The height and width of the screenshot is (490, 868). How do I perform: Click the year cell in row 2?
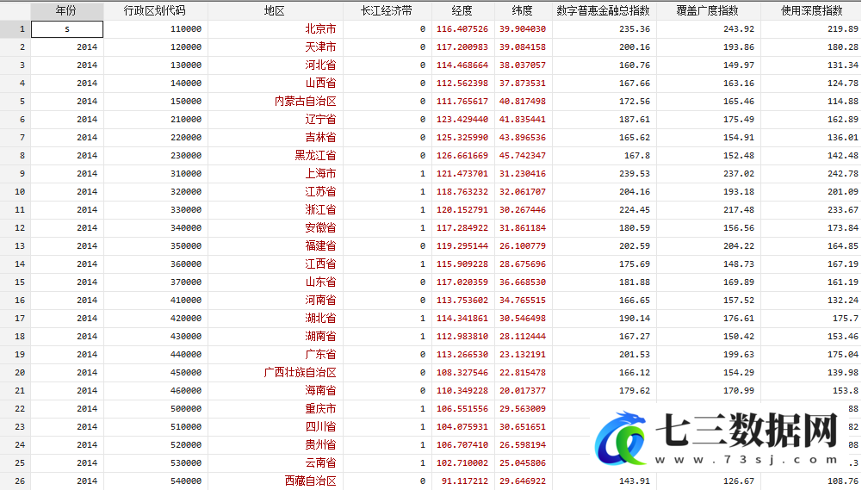point(67,47)
